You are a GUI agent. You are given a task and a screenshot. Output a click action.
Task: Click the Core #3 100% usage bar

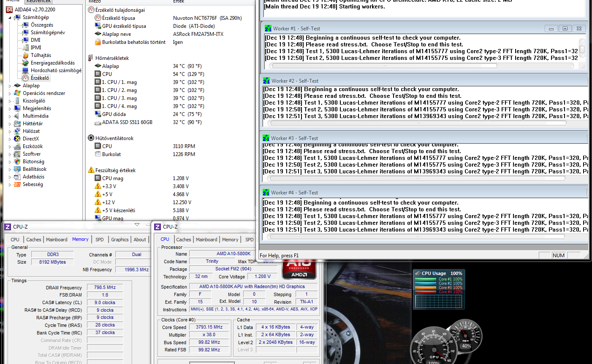click(x=426, y=288)
